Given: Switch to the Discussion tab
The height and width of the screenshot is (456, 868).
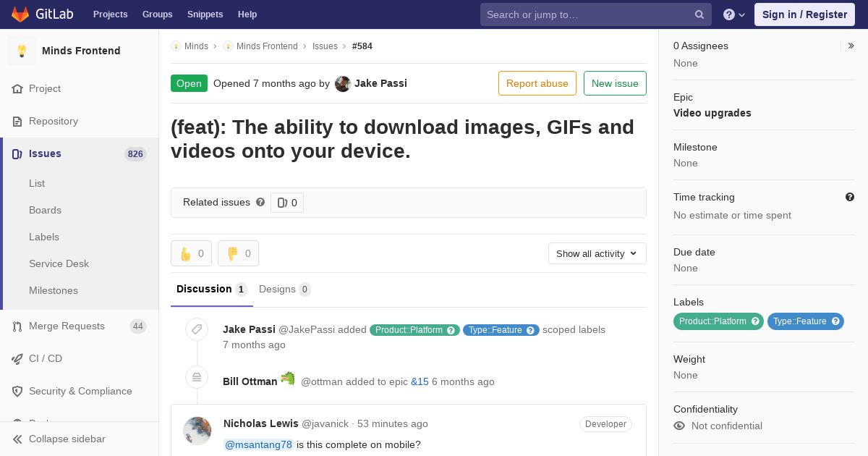Looking at the screenshot, I should click(212, 289).
